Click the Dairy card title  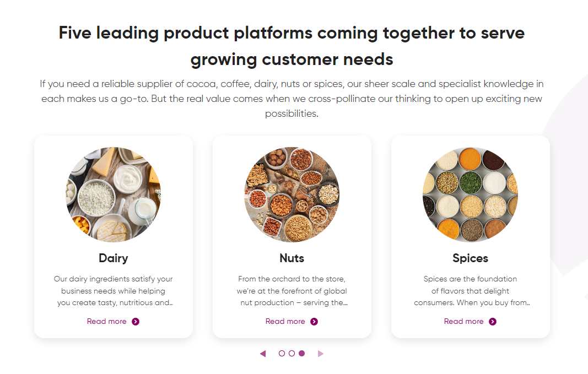click(114, 258)
